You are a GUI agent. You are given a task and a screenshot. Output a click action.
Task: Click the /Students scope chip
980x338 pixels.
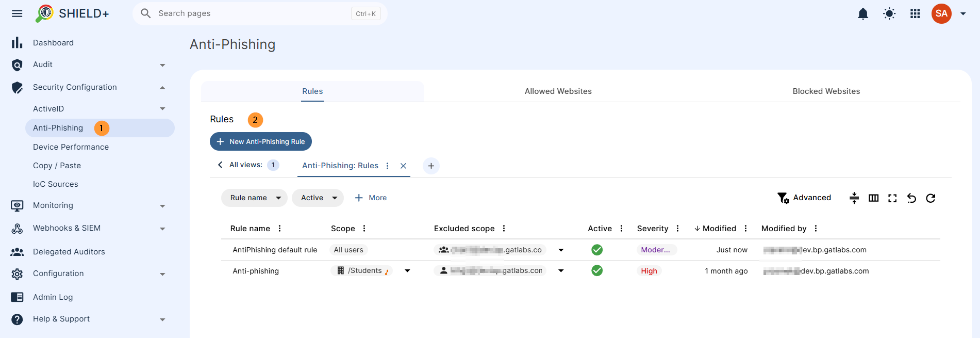coord(361,270)
